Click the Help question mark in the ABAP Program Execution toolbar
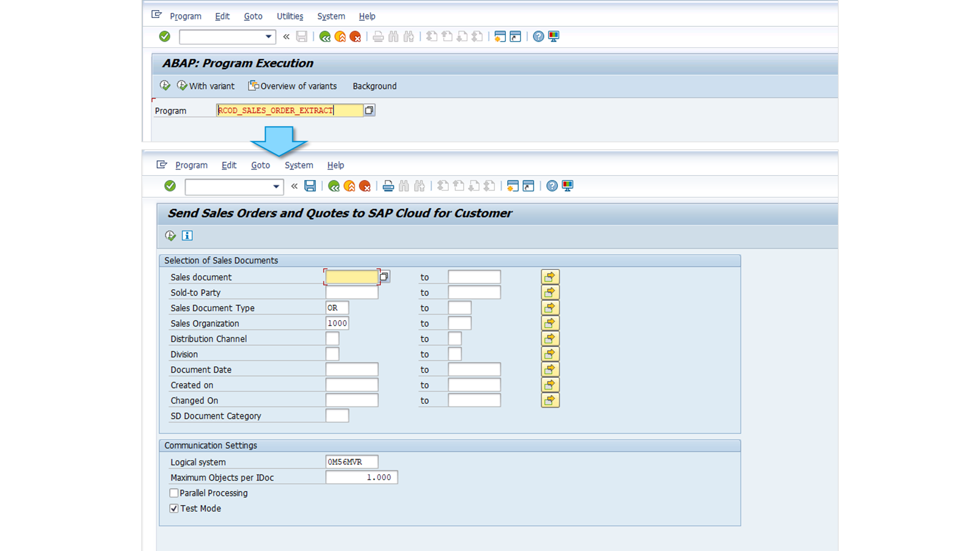980x551 pixels. click(538, 37)
